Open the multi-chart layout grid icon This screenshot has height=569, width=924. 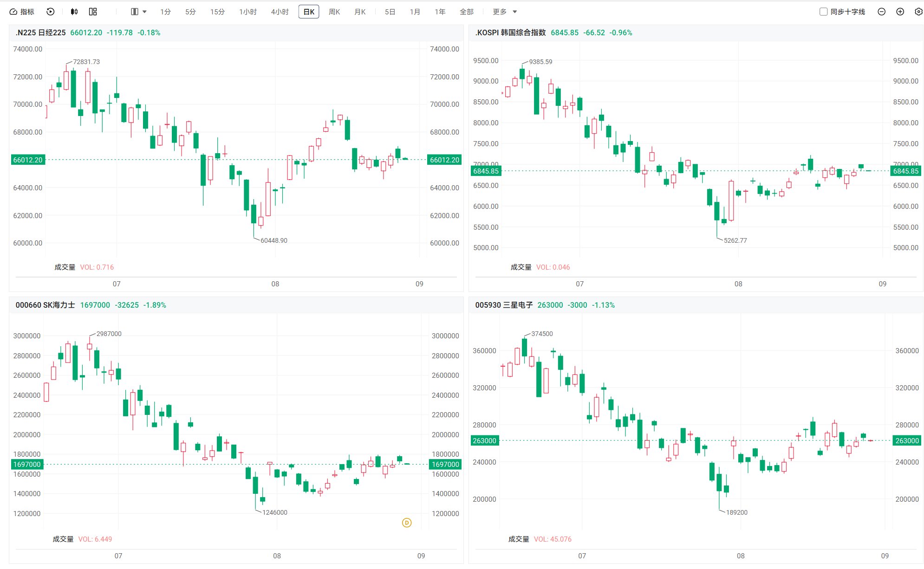point(93,12)
